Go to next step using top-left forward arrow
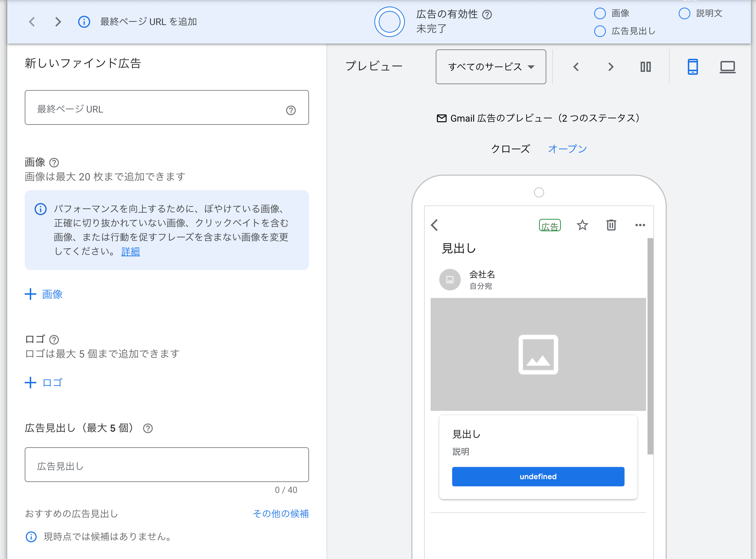 coord(58,22)
